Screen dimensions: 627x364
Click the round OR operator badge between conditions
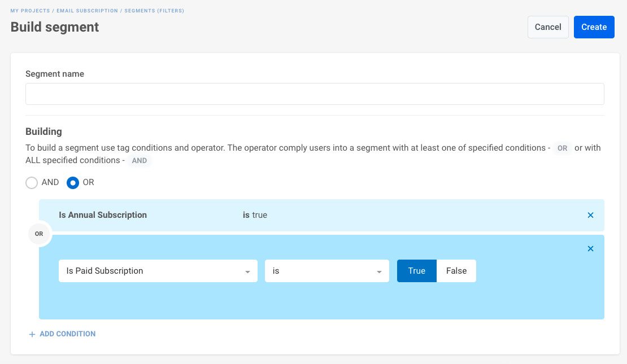click(39, 234)
